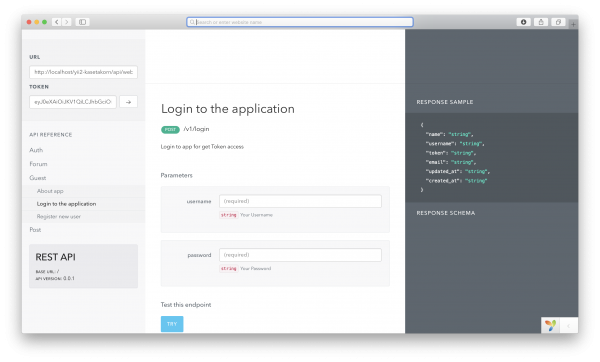600x362 pixels.
Task: Click the "email" line in the response sample
Action: point(451,162)
